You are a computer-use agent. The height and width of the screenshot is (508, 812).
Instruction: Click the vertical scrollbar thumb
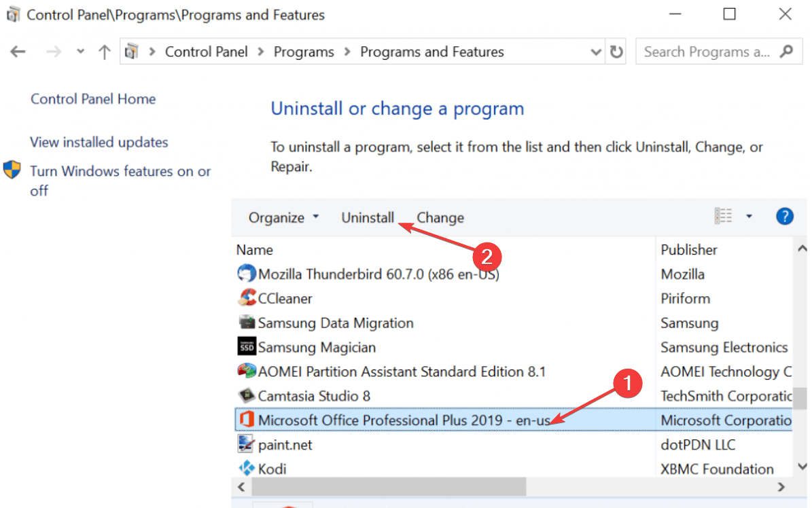point(800,398)
